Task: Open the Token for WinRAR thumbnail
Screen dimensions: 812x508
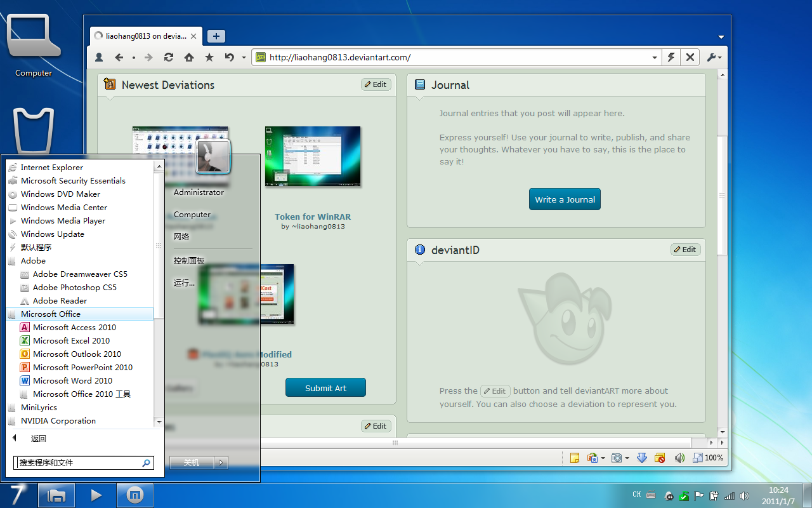Action: click(313, 157)
